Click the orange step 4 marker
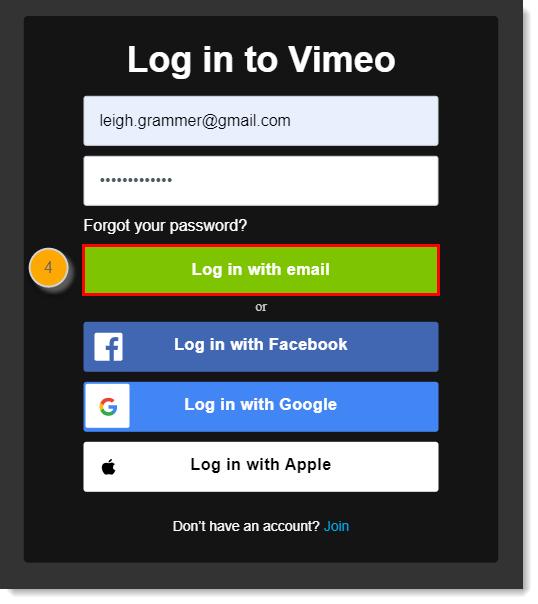 (x=49, y=268)
